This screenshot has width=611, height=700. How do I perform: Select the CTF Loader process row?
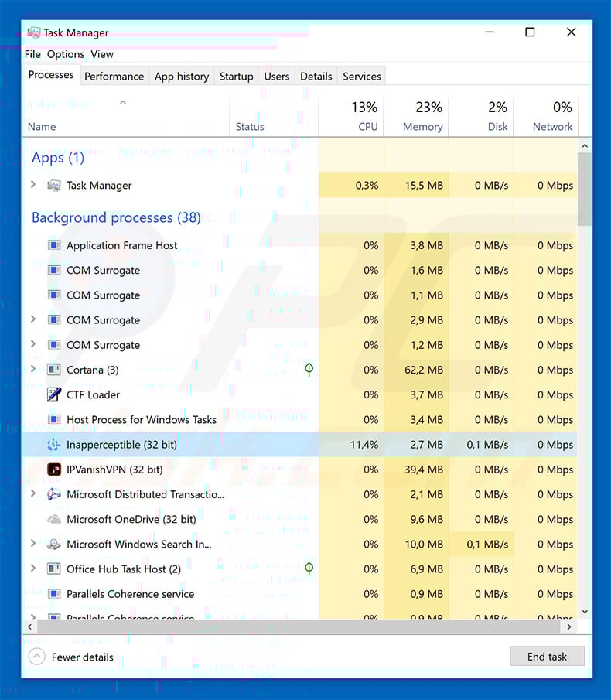[x=300, y=394]
